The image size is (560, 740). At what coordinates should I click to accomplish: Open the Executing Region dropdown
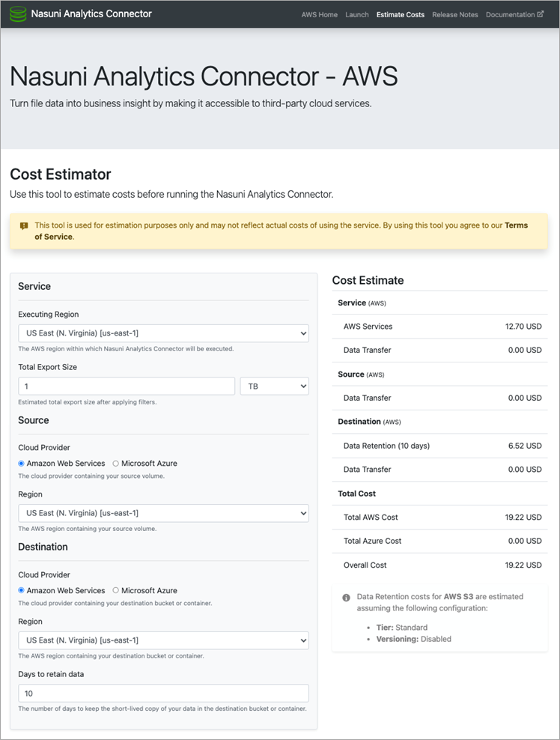[x=163, y=333]
